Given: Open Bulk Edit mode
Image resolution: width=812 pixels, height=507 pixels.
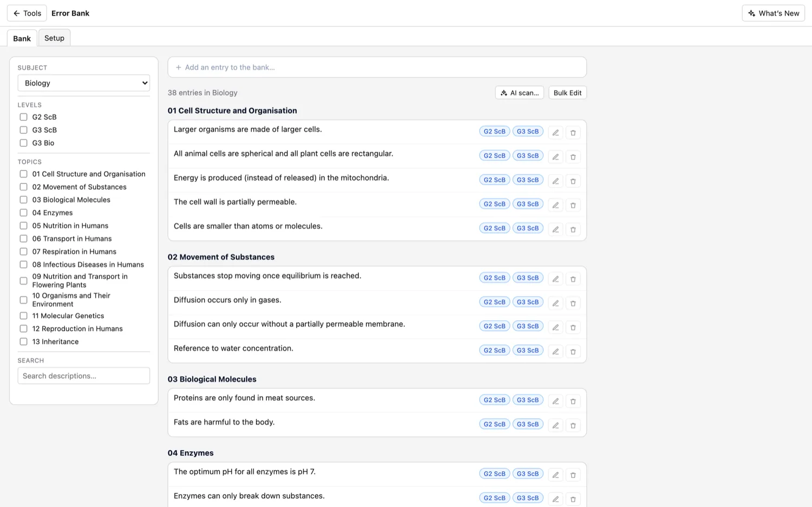Looking at the screenshot, I should 567,93.
